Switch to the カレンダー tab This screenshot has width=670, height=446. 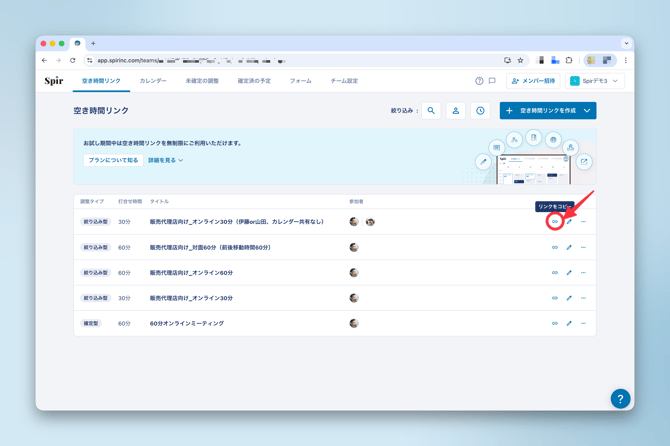[x=153, y=81]
